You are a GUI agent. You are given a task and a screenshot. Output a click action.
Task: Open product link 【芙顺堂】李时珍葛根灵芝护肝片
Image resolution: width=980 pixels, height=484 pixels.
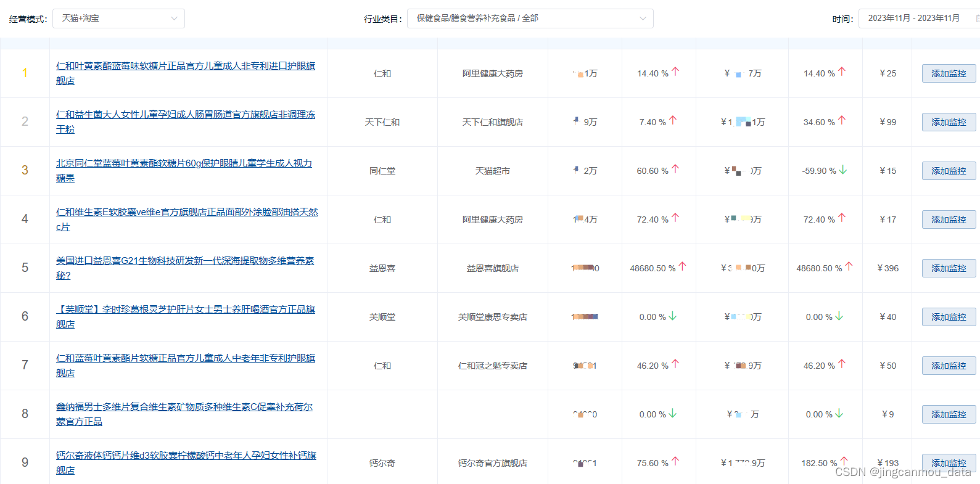tap(186, 317)
